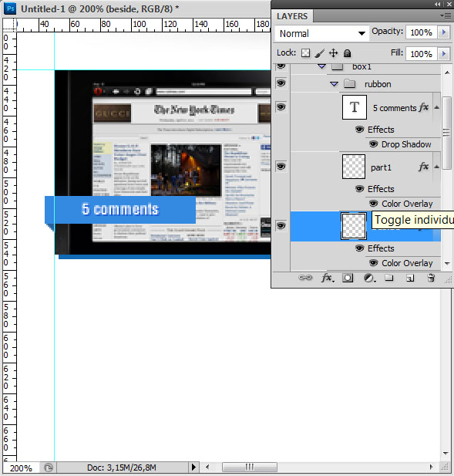Add a layer mask
Screen dimensions: 454x476
point(348,278)
